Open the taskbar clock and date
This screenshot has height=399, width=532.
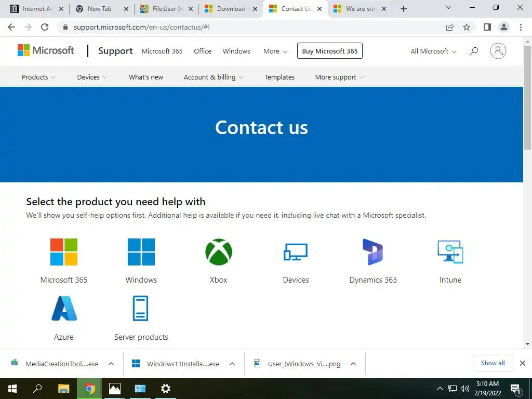487,389
